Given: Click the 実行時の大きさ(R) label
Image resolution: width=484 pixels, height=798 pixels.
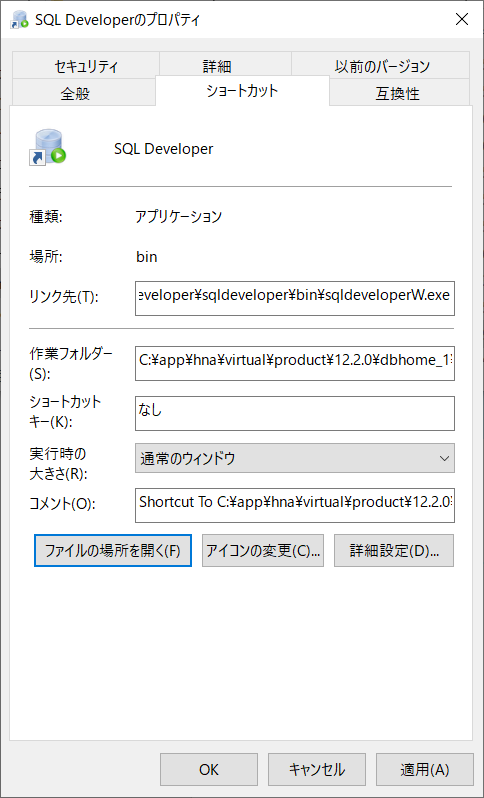Looking at the screenshot, I should point(59,463).
